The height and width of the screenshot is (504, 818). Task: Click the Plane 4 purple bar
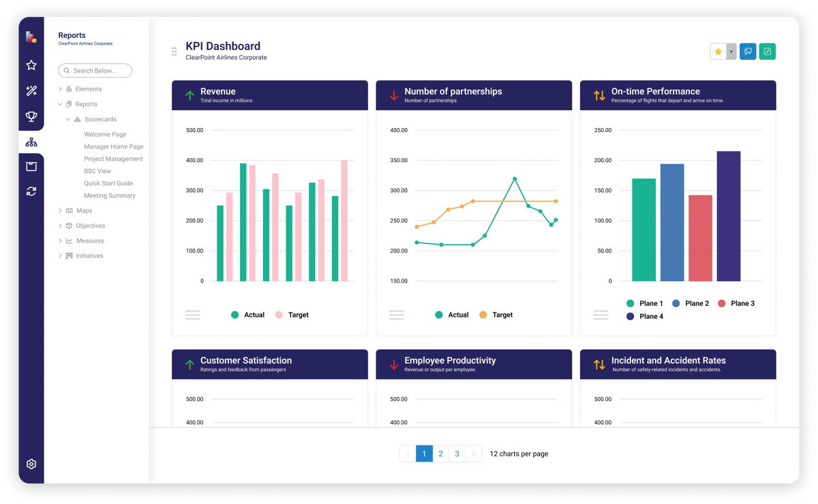(x=729, y=216)
